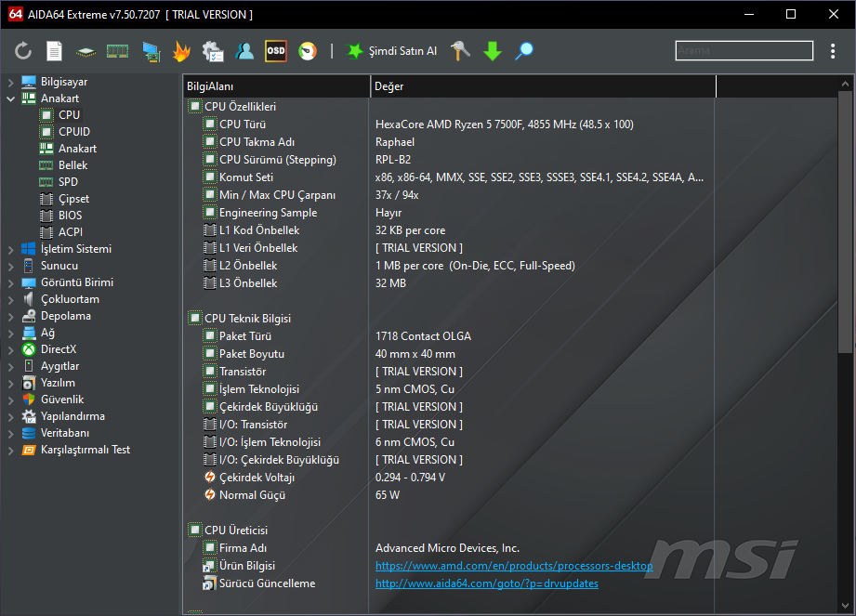Viewport: 856px width, 616px height.
Task: Click the memory module toolbar icon
Action: 117,51
